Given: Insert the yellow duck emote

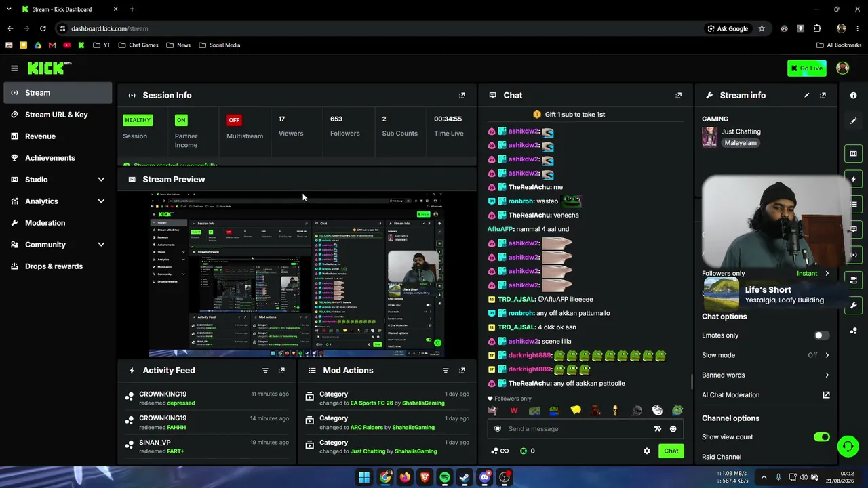Looking at the screenshot, I should pos(575,411).
